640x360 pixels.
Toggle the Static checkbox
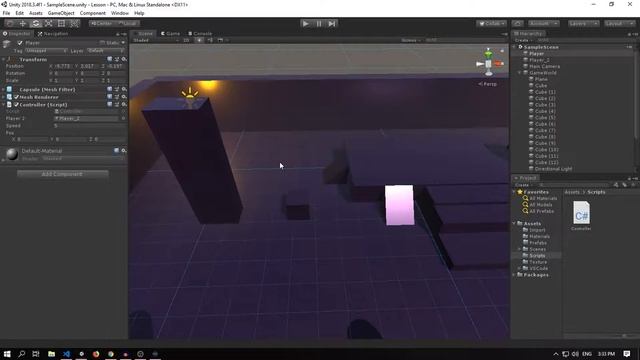(102, 43)
